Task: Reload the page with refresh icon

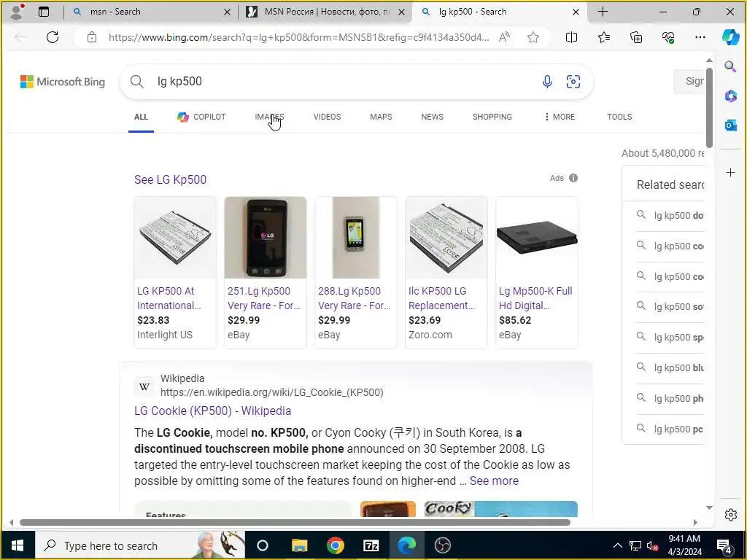Action: 53,37
